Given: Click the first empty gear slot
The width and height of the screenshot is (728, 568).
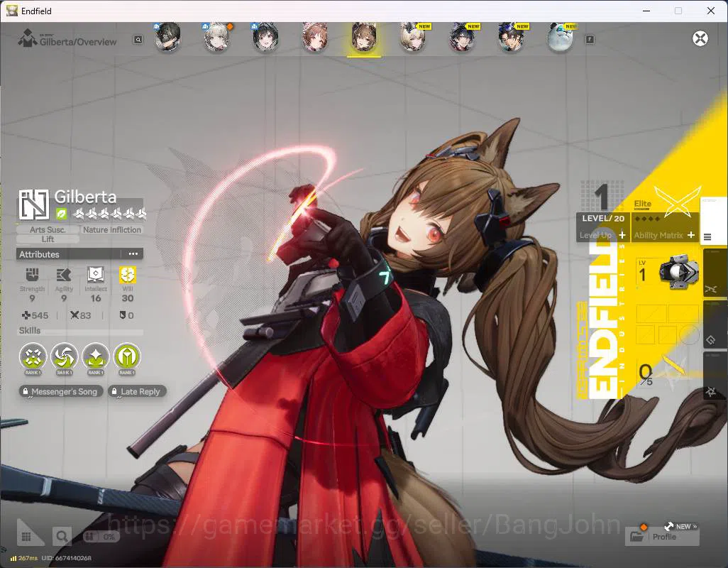Looking at the screenshot, I should click(x=651, y=314).
